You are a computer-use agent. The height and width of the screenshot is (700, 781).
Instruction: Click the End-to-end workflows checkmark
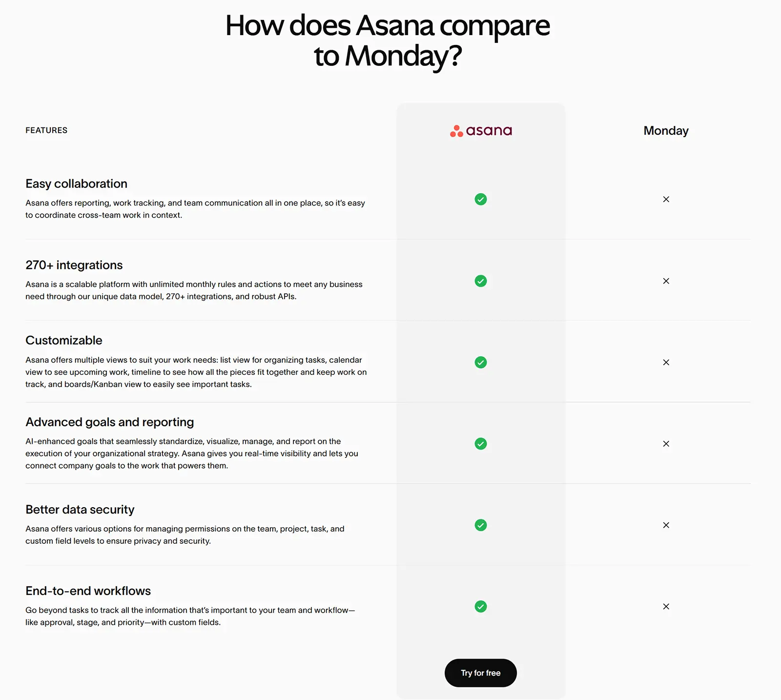pos(480,607)
